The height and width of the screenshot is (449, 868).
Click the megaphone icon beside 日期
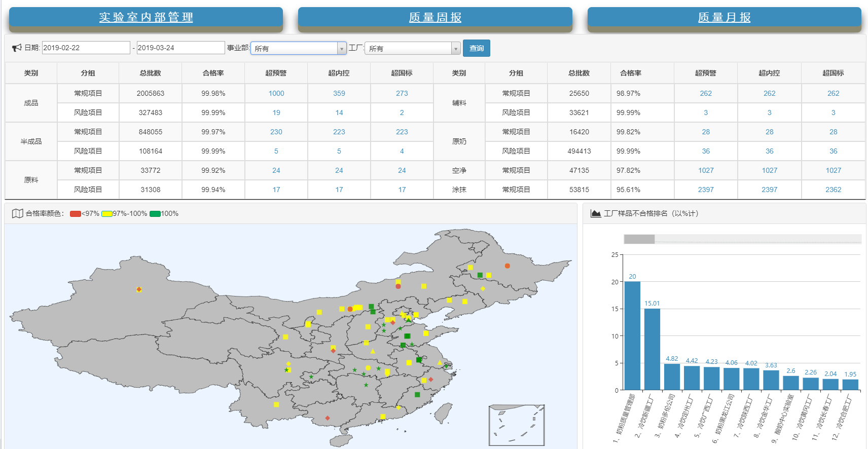[17, 48]
